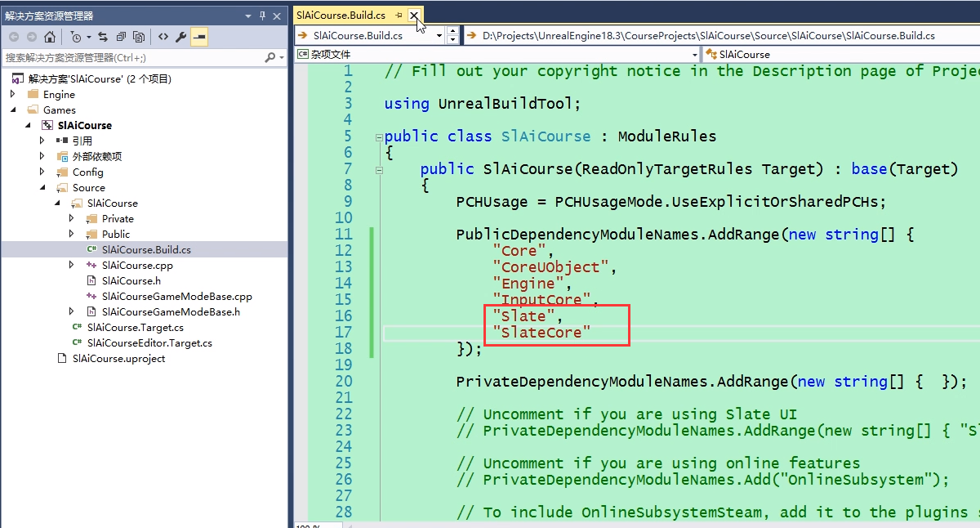This screenshot has width=980, height=528.
Task: Open the Solution Explorer window position menu
Action: click(248, 16)
